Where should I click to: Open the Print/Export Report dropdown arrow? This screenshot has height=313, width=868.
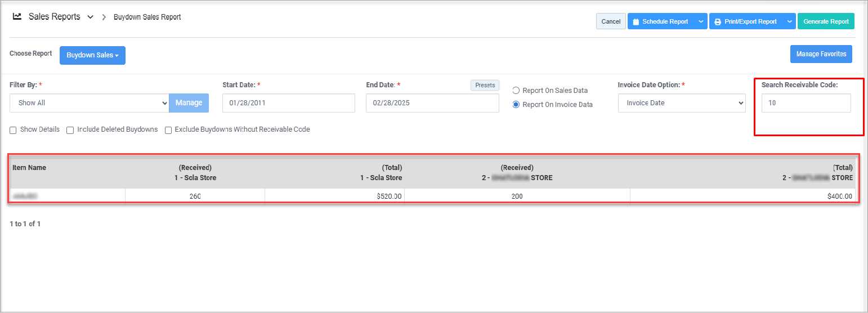789,22
